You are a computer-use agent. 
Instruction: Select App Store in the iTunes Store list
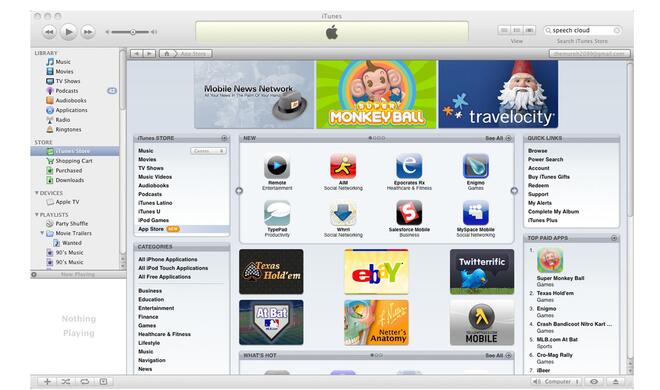click(x=182, y=229)
